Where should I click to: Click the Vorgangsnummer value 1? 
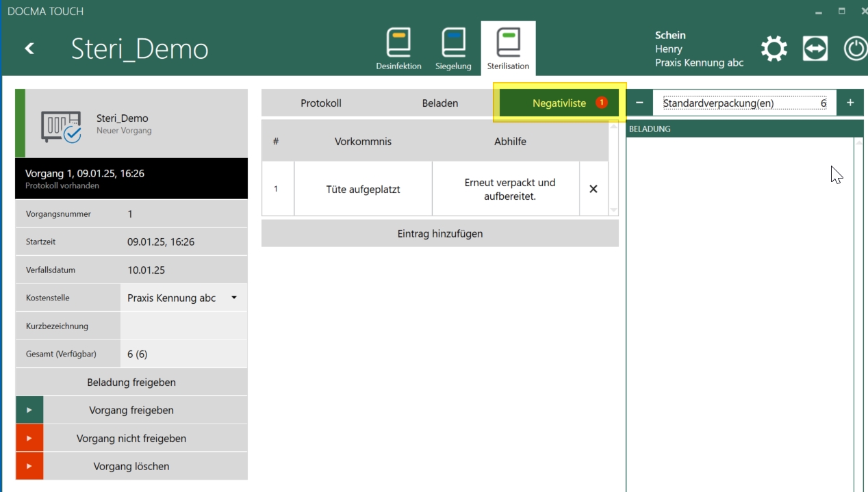[130, 213]
